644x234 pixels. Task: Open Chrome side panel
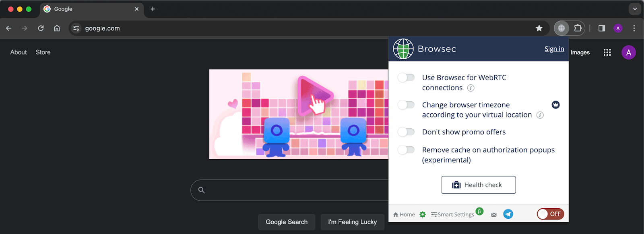(x=602, y=28)
